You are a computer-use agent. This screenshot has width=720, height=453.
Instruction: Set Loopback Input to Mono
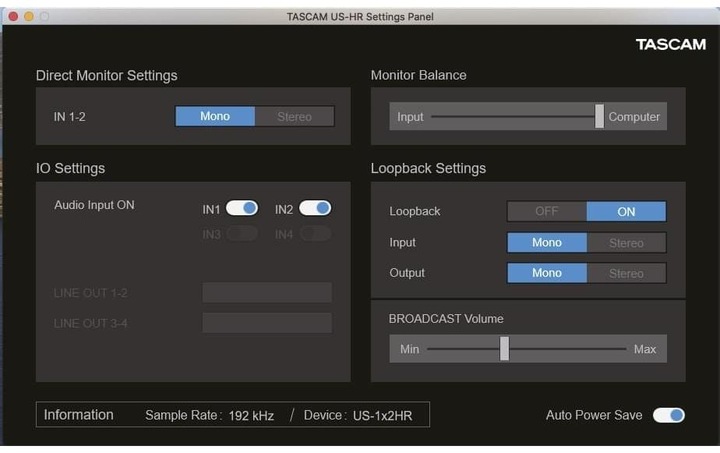547,242
